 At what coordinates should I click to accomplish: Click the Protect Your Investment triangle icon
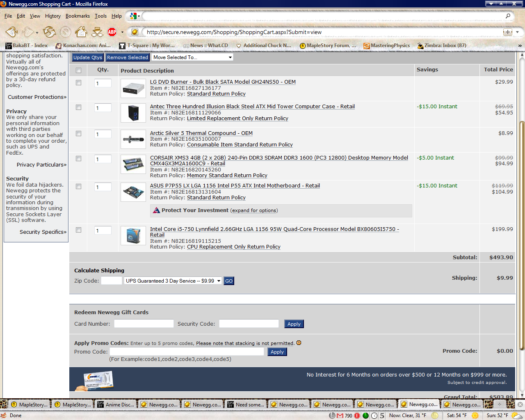click(156, 210)
